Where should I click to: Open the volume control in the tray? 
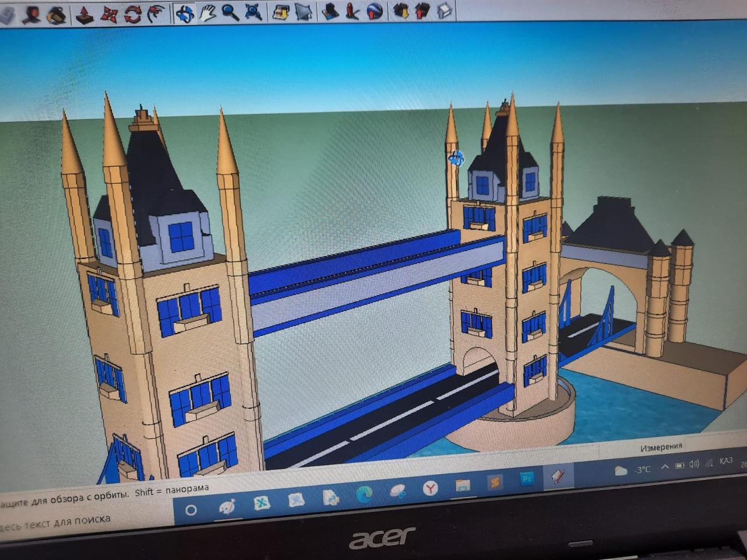click(x=694, y=464)
